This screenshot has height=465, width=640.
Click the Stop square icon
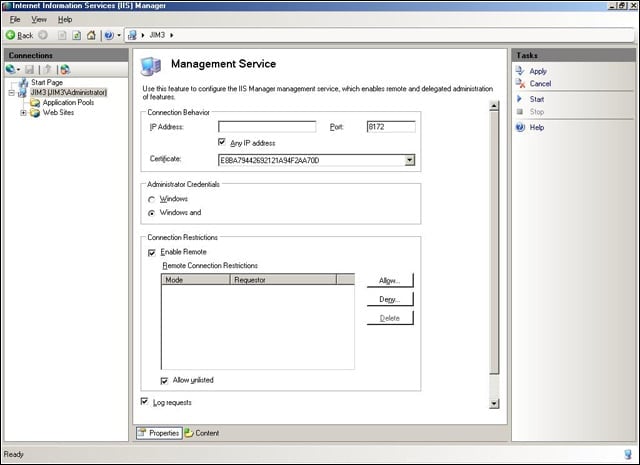pyautogui.click(x=520, y=111)
